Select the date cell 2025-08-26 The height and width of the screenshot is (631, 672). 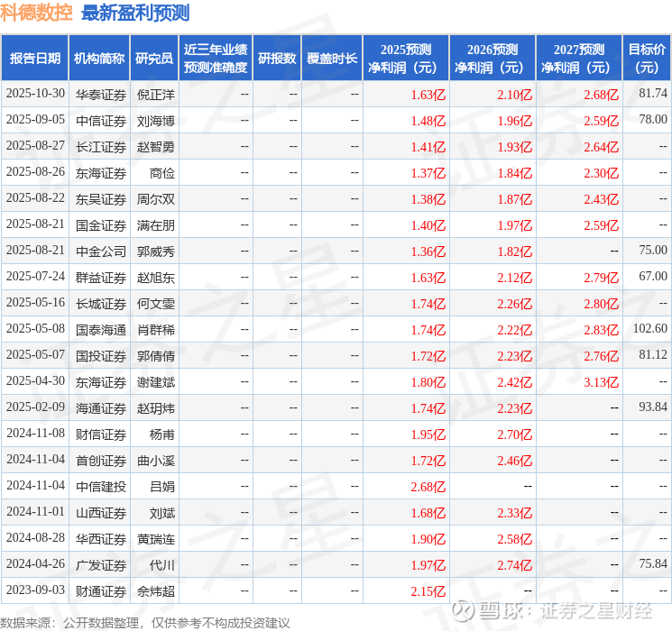(x=35, y=172)
